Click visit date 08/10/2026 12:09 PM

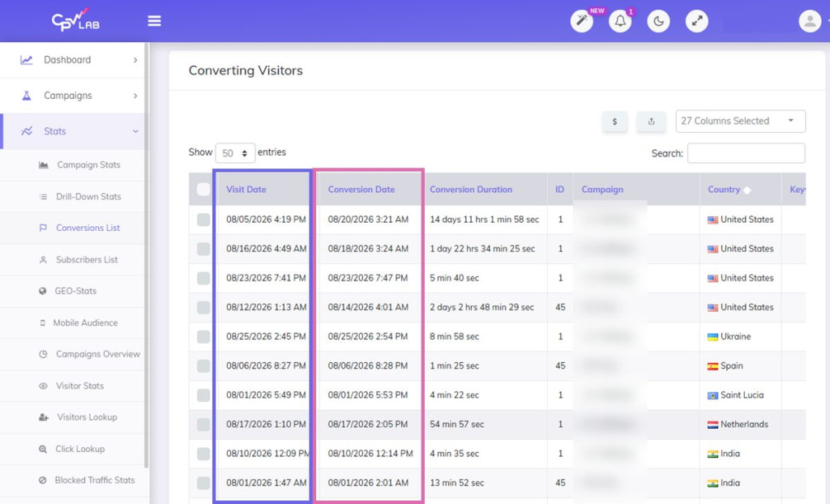267,453
